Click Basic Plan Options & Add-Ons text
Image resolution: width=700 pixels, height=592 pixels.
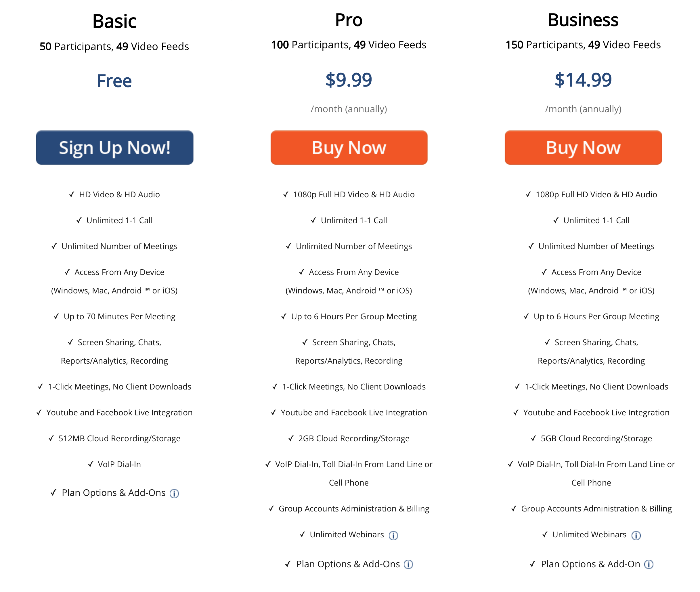pyautogui.click(x=113, y=493)
